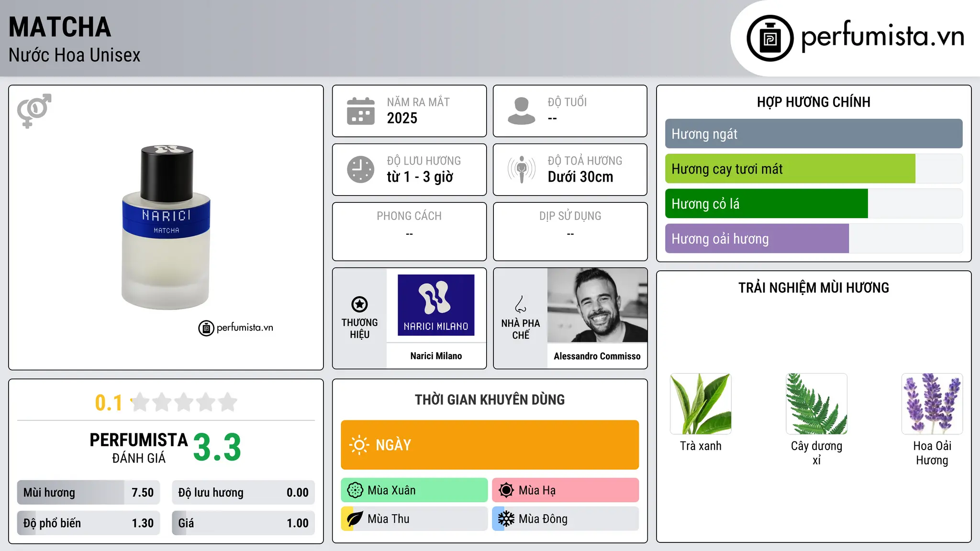Select the Cây dương xỉ note image

(816, 404)
